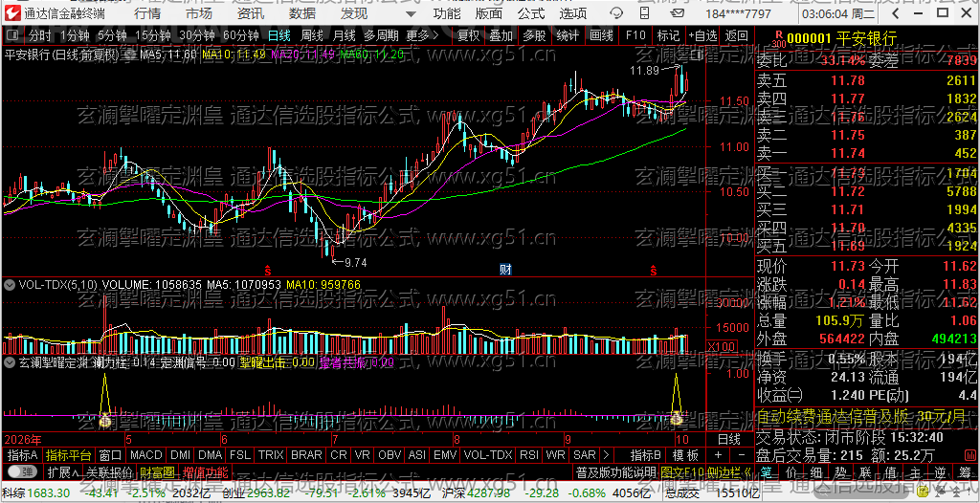Click the 日线 label on time axis

click(728, 439)
